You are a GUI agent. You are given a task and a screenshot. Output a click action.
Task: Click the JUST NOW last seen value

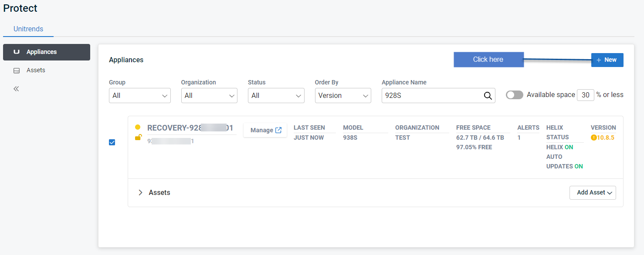tap(308, 138)
